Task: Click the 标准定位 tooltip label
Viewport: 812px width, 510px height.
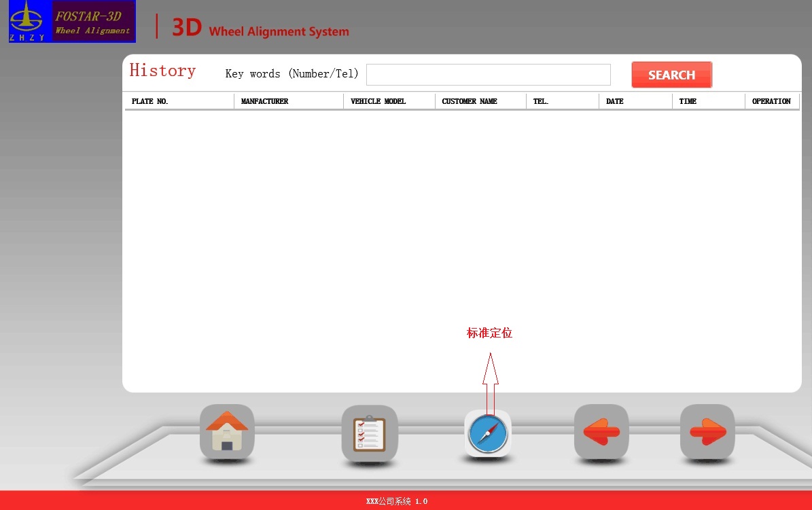Action: click(x=489, y=333)
